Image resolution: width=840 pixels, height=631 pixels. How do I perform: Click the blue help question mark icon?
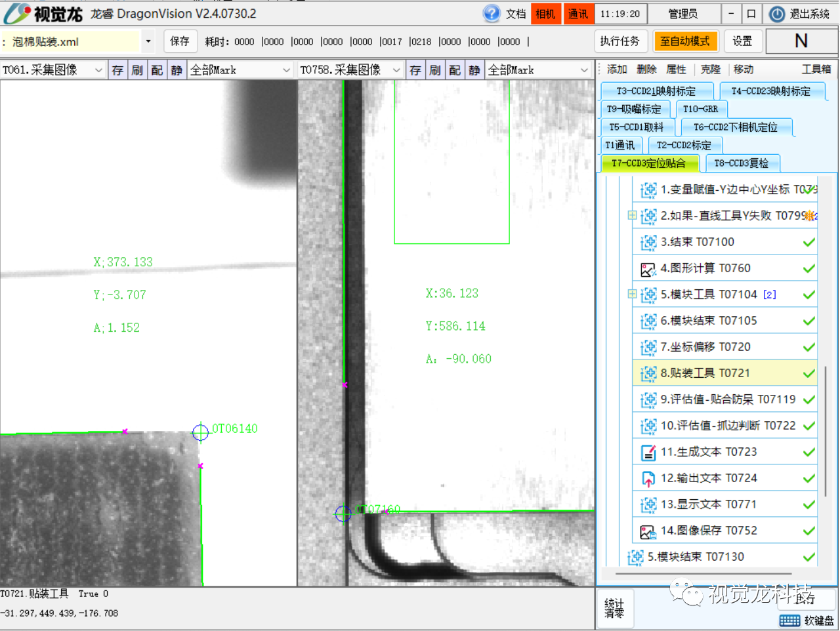click(491, 14)
